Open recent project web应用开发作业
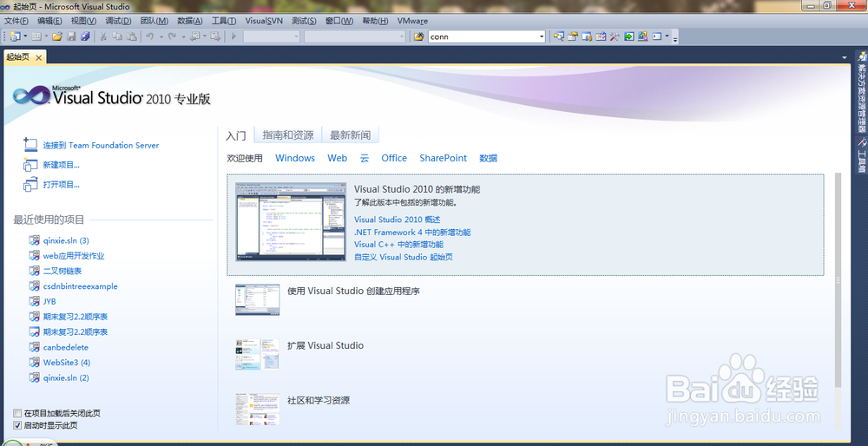This screenshot has width=868, height=446. pyautogui.click(x=74, y=256)
